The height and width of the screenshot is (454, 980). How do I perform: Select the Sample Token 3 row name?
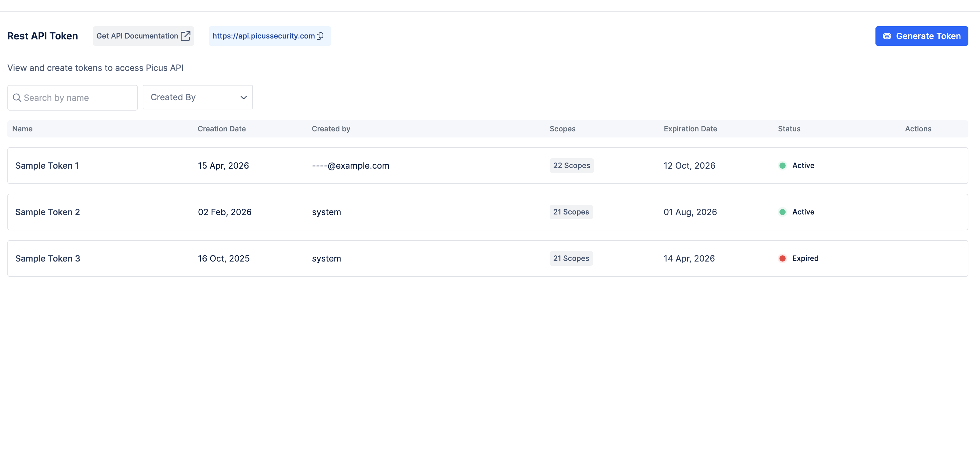tap(48, 258)
